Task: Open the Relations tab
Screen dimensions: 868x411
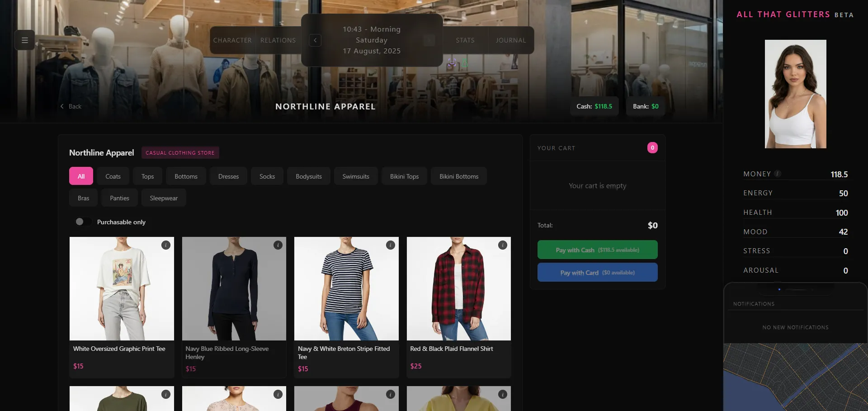Action: 278,40
